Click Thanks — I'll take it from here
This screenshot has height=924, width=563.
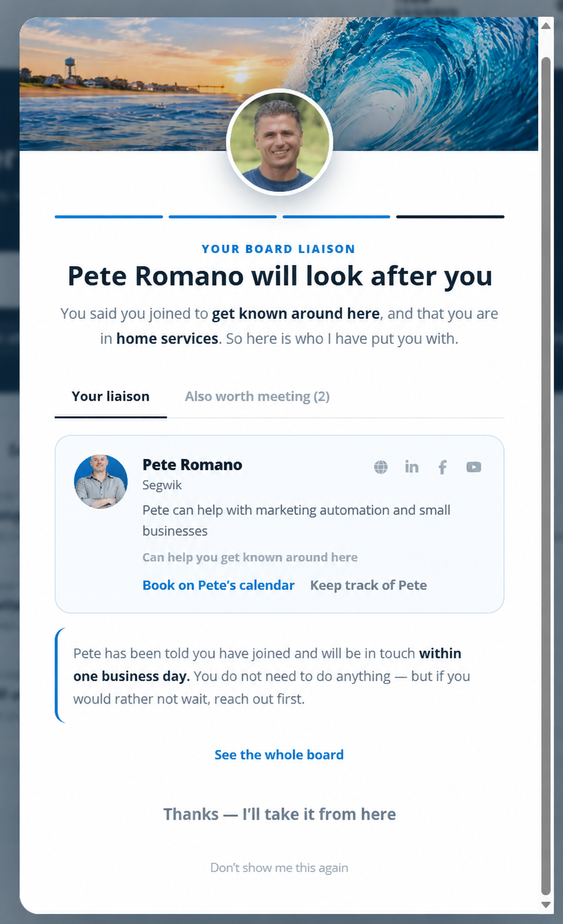279,814
